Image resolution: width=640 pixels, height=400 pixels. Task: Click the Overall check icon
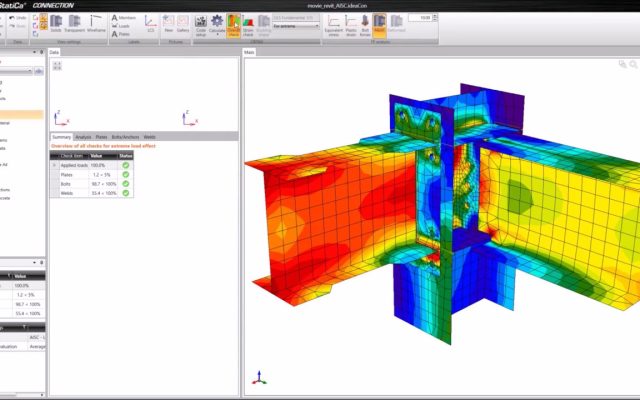point(233,24)
